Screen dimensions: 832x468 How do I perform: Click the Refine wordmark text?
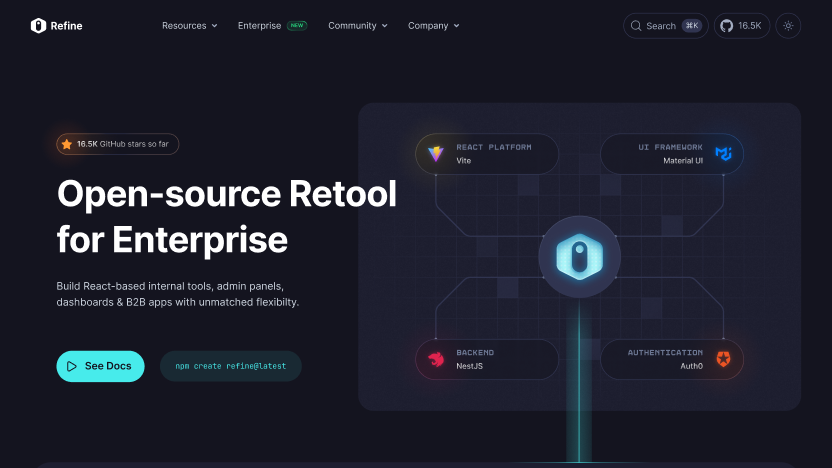[x=66, y=25]
